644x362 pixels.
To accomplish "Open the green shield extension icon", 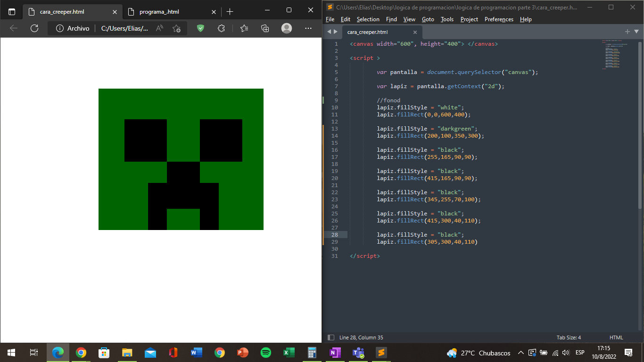I will (x=200, y=28).
